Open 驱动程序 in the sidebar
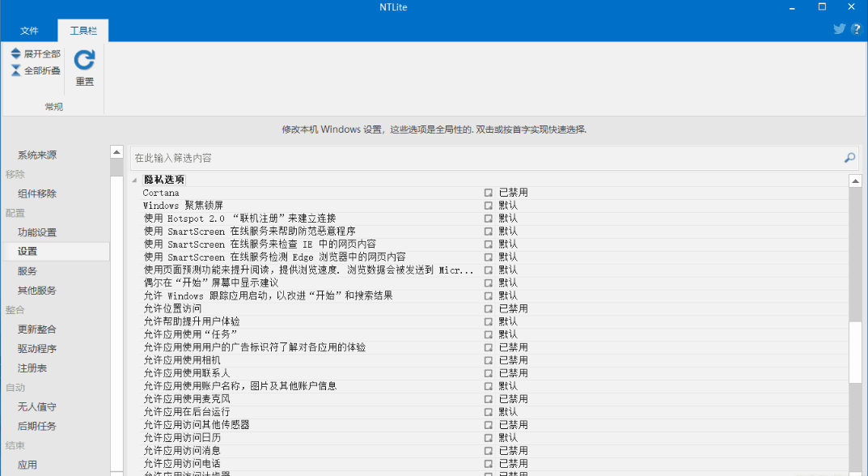The width and height of the screenshot is (868, 476). [x=36, y=349]
